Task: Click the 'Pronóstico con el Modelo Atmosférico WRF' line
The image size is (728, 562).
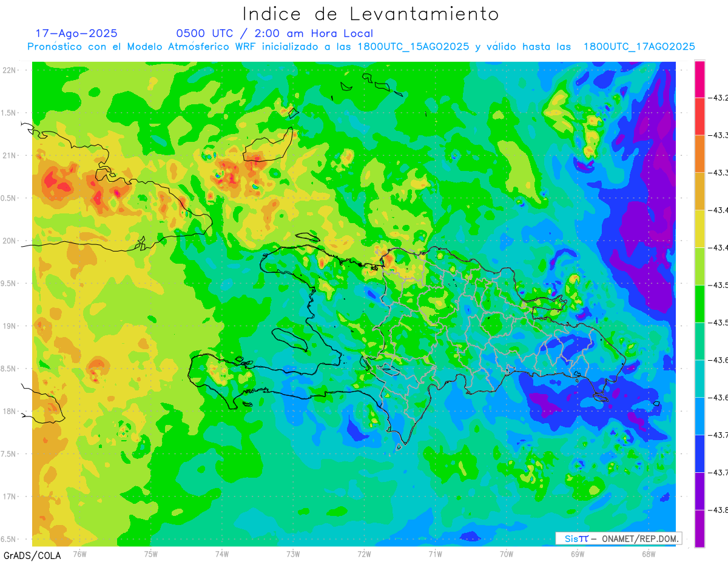Action: pyautogui.click(x=361, y=47)
